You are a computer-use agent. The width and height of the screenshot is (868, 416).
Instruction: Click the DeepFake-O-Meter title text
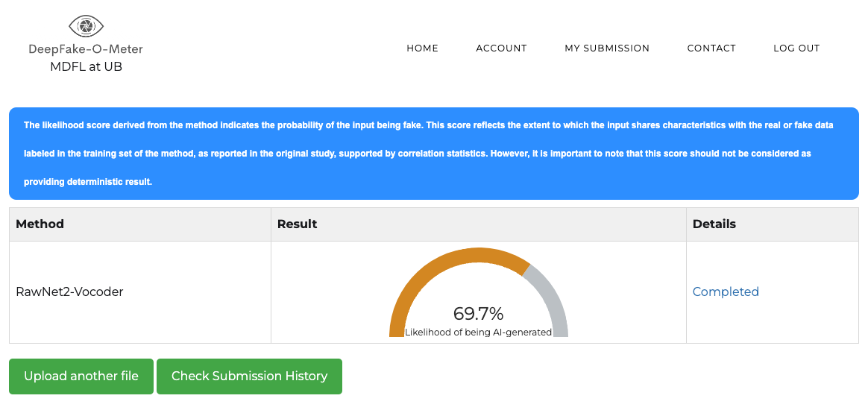(86, 49)
